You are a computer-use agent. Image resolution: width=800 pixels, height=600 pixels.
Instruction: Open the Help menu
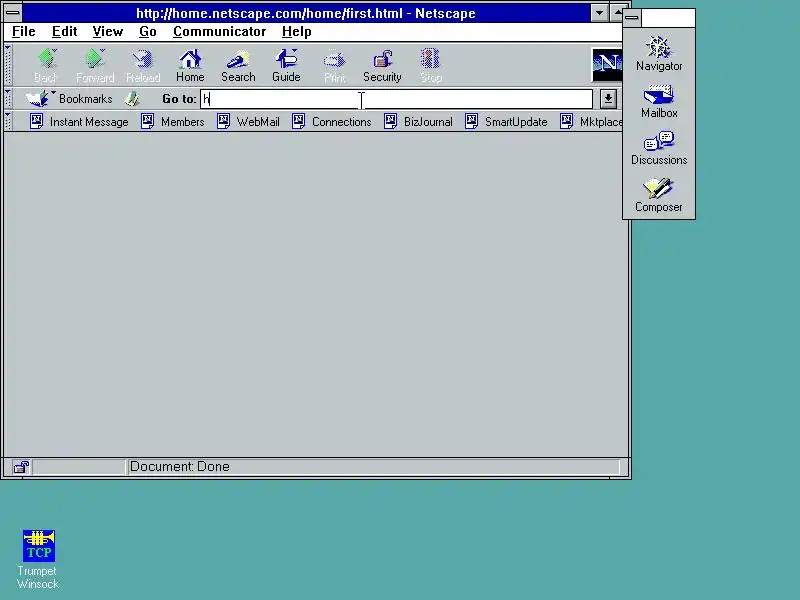[296, 32]
